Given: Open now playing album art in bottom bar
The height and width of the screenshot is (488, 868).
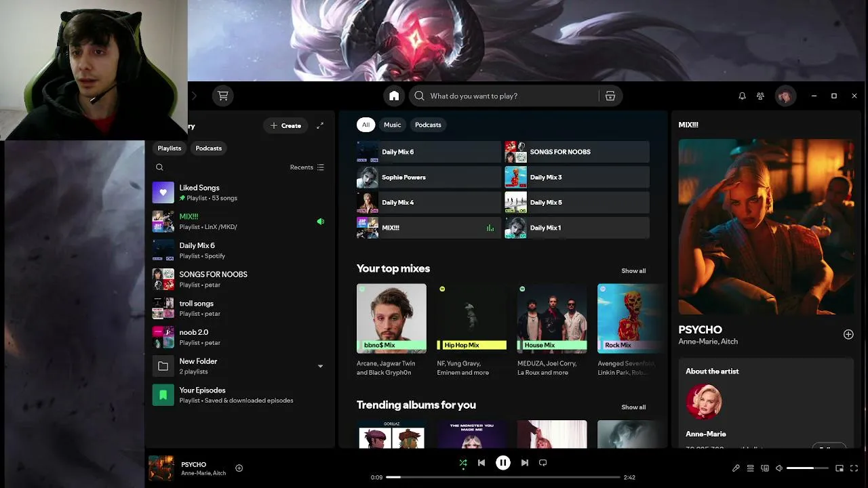Looking at the screenshot, I should [161, 468].
